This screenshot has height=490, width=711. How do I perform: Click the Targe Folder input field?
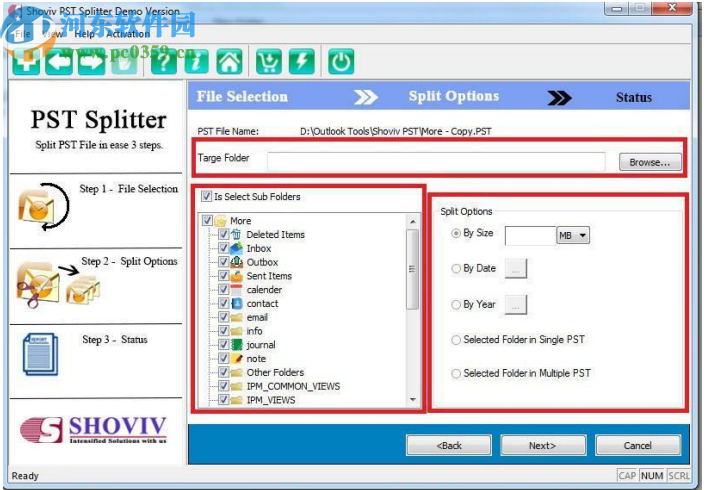click(x=436, y=162)
